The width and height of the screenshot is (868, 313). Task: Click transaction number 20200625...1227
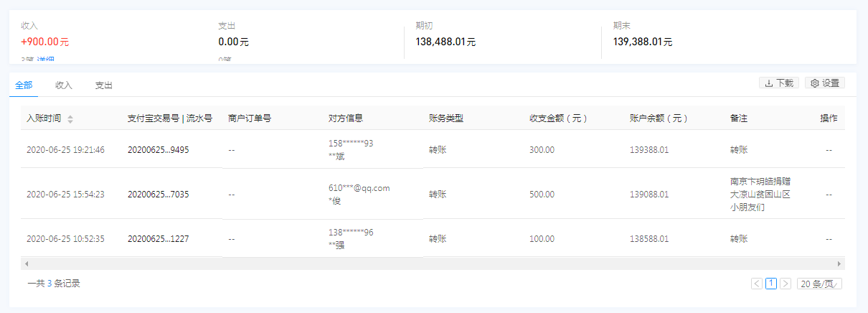158,239
